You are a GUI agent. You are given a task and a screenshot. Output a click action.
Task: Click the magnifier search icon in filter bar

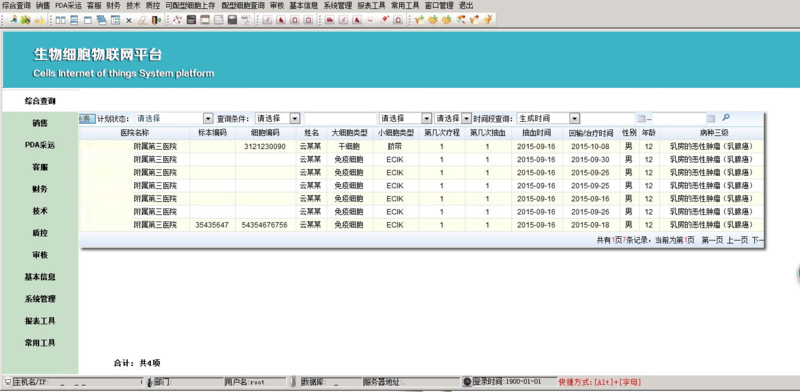click(x=726, y=117)
